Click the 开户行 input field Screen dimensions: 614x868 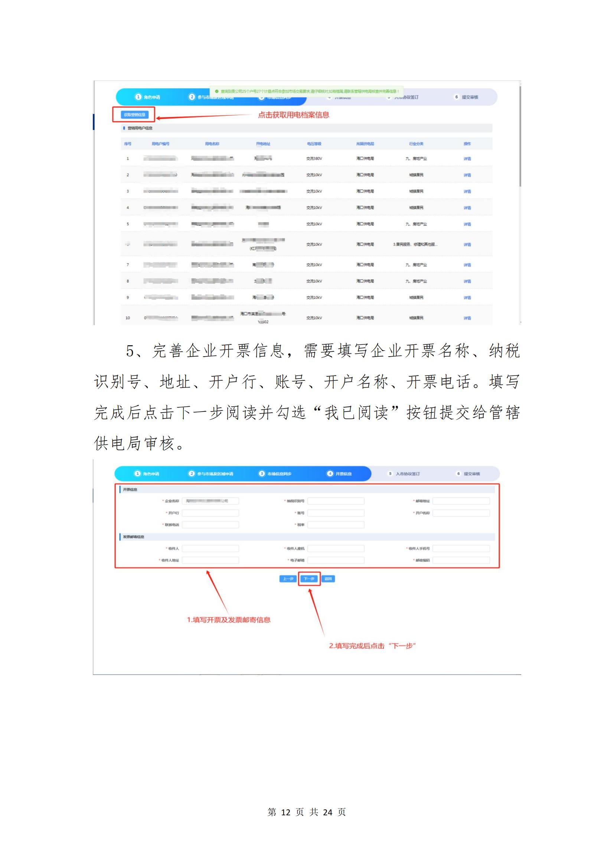click(x=210, y=513)
